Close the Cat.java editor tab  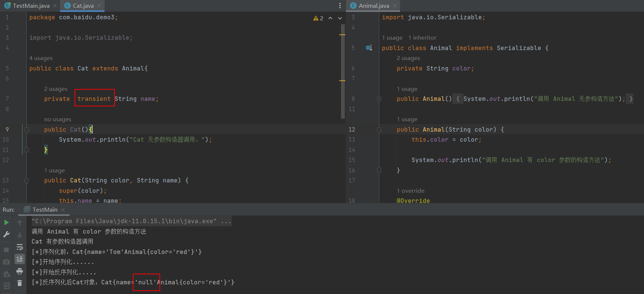99,6
